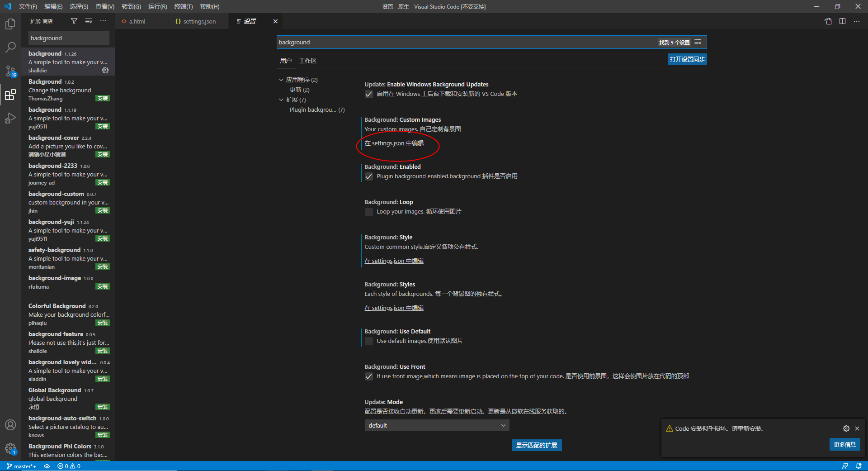Click the master branch status bar item
The image size is (868, 471).
click(x=22, y=466)
